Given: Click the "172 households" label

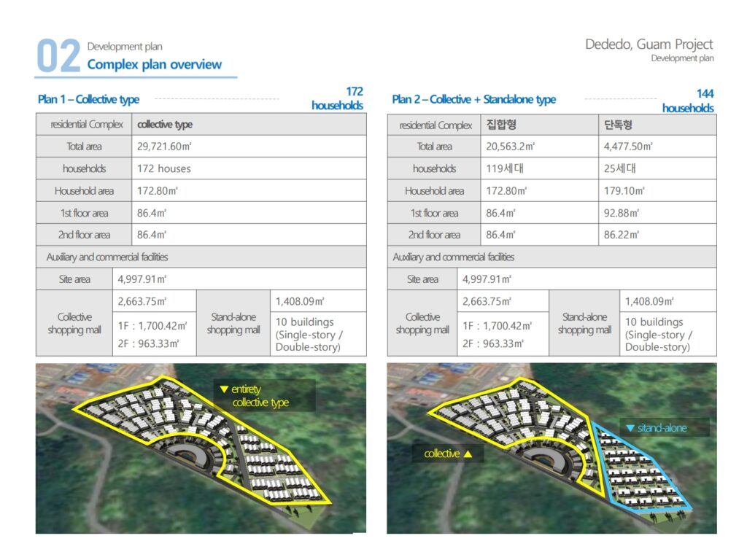Looking at the screenshot, I should (x=337, y=98).
